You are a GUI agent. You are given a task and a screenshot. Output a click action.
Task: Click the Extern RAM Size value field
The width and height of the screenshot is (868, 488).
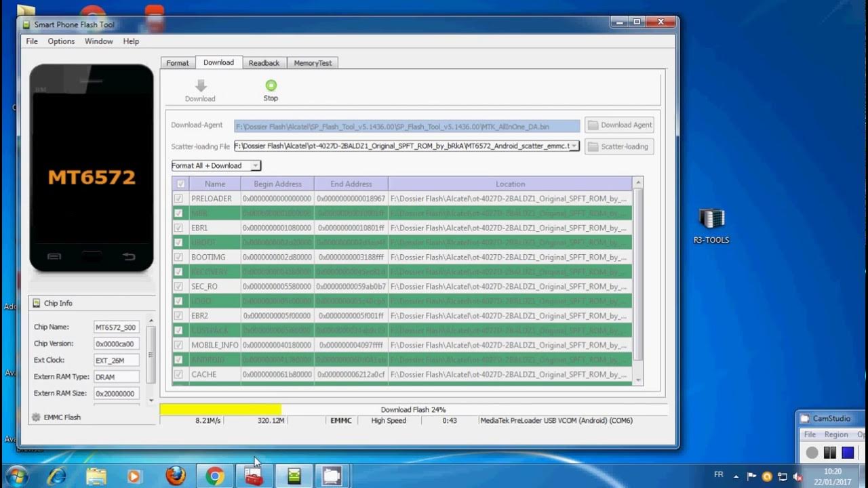pos(117,393)
